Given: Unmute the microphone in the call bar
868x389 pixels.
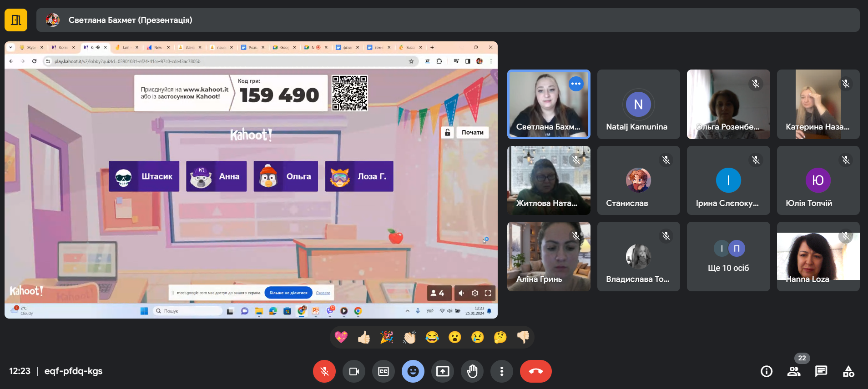Looking at the screenshot, I should click(324, 371).
